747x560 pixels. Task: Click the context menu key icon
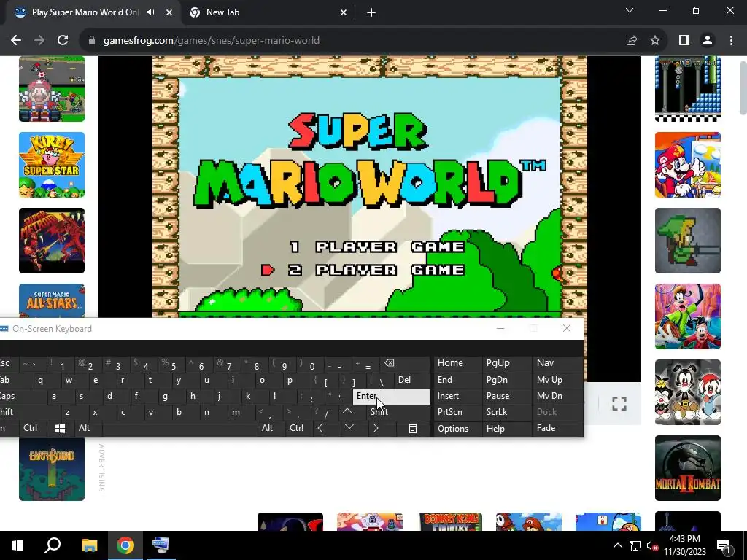click(x=413, y=429)
